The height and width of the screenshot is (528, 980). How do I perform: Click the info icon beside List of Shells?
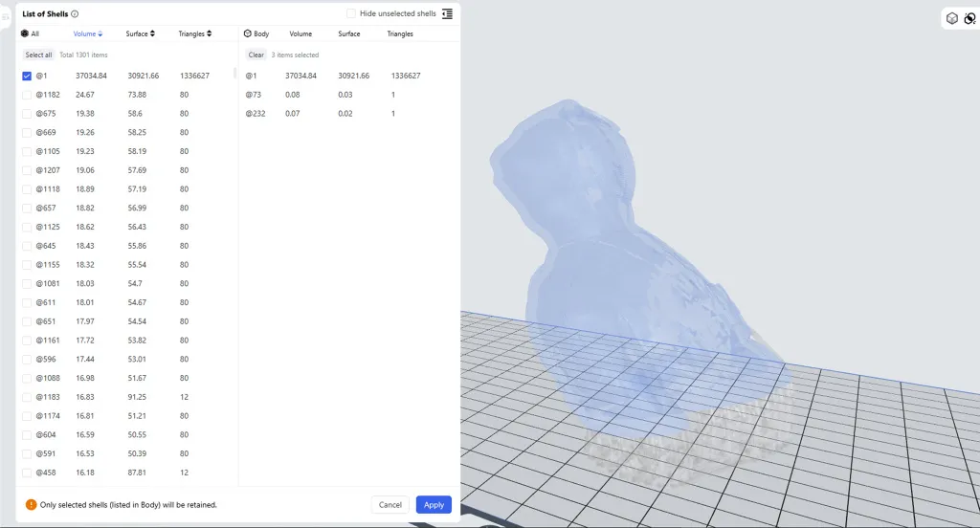point(75,14)
